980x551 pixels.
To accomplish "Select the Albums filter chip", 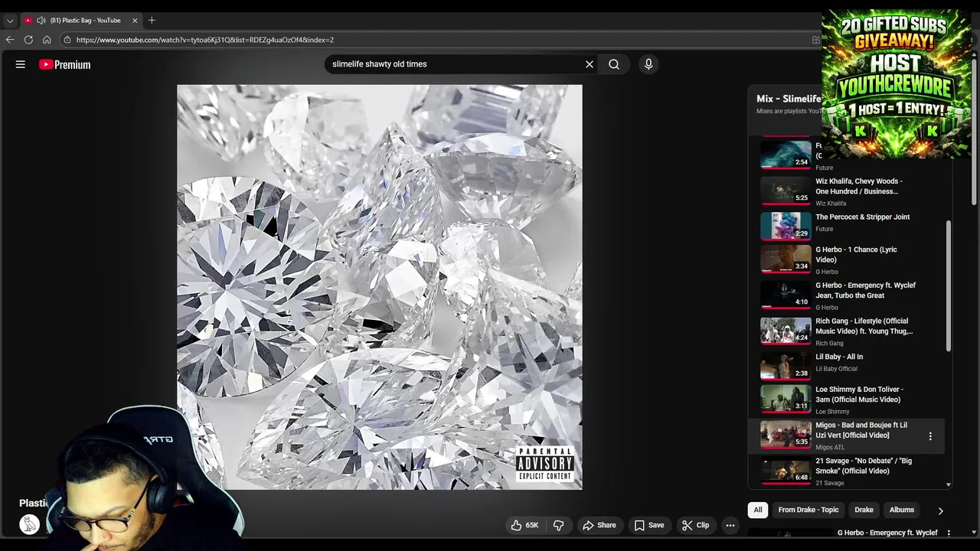I will pyautogui.click(x=902, y=510).
